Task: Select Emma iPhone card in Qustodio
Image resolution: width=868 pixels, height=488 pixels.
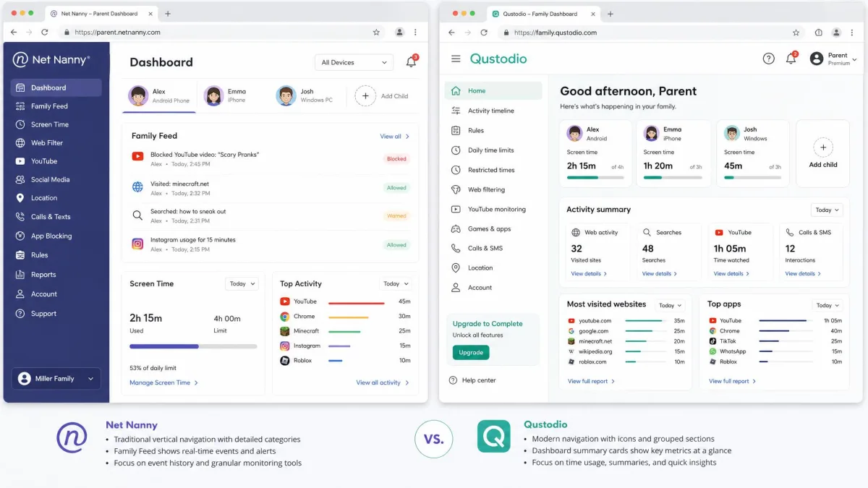Action: tap(674, 153)
